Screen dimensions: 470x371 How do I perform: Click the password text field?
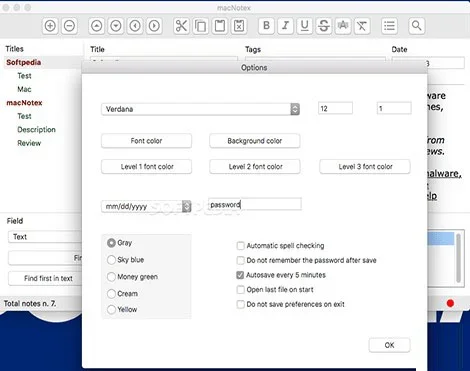pyautogui.click(x=255, y=204)
